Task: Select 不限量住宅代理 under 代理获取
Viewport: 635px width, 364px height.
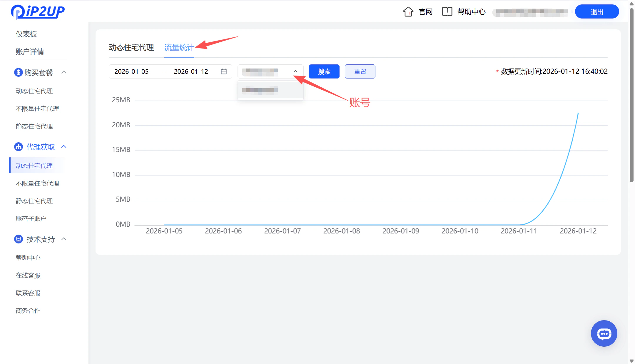Action: click(37, 183)
